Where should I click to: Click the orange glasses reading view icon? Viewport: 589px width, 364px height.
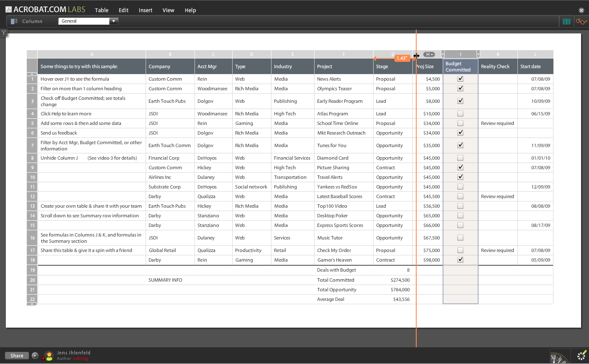point(581,21)
